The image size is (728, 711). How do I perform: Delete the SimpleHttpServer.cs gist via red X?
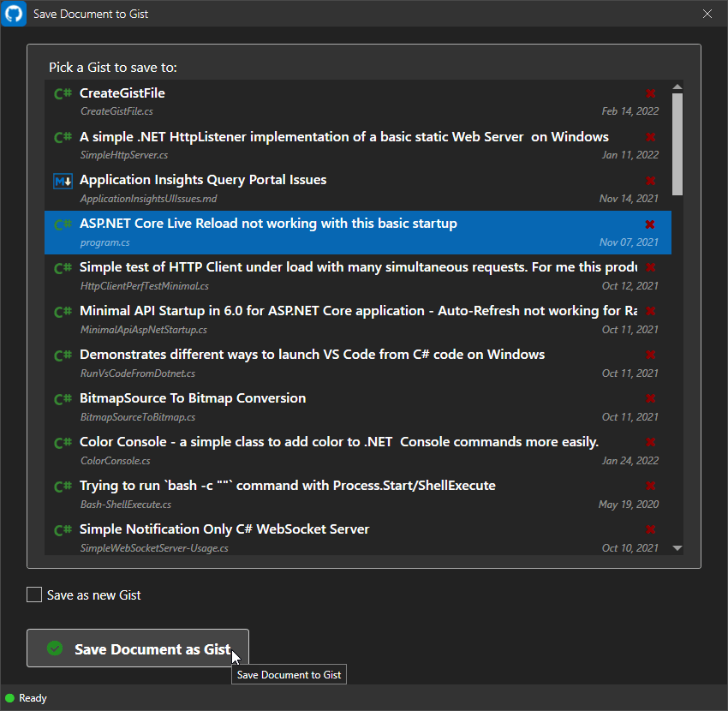650,137
